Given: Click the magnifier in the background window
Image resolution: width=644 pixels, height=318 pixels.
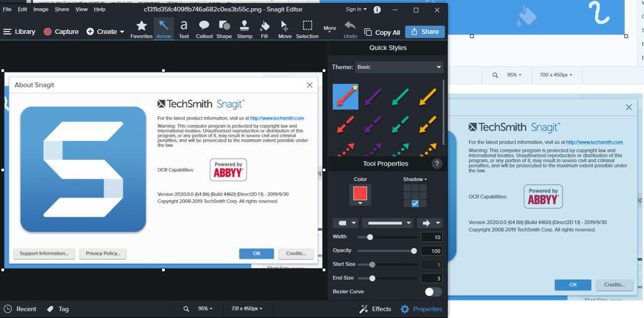Looking at the screenshot, I should pyautogui.click(x=496, y=76).
